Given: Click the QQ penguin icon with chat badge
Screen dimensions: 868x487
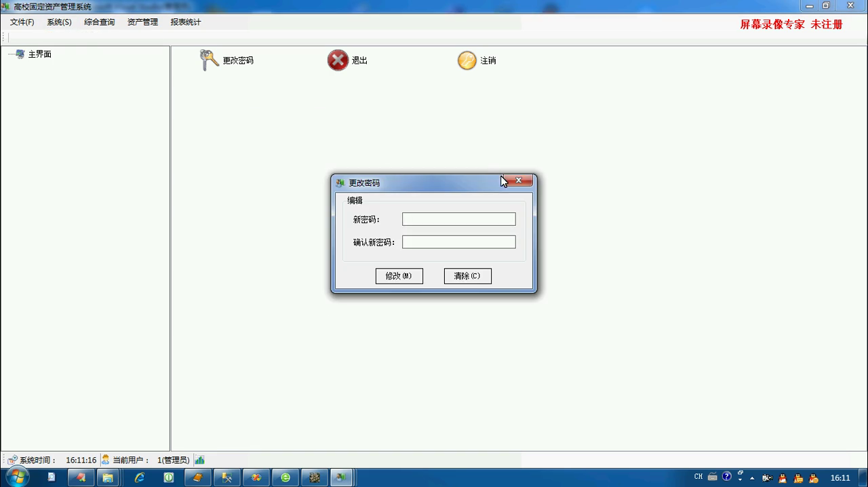Looking at the screenshot, I should pyautogui.click(x=798, y=478).
